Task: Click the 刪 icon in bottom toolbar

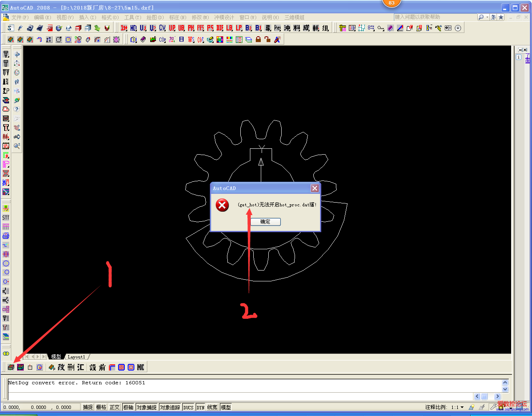Action: click(x=71, y=367)
